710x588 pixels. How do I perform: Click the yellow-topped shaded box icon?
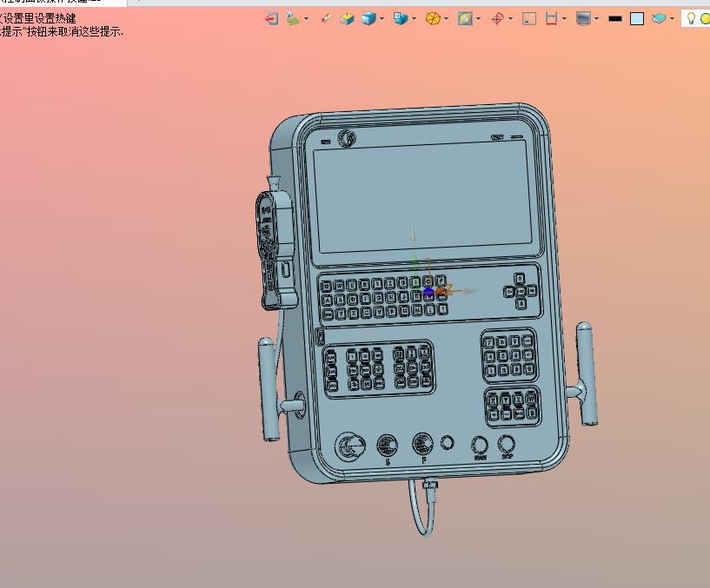click(347, 18)
